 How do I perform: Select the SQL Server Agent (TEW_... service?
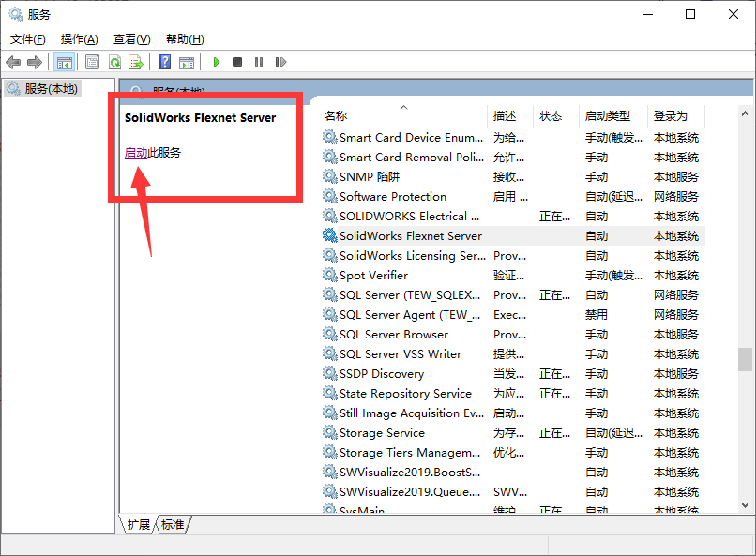tap(513, 315)
